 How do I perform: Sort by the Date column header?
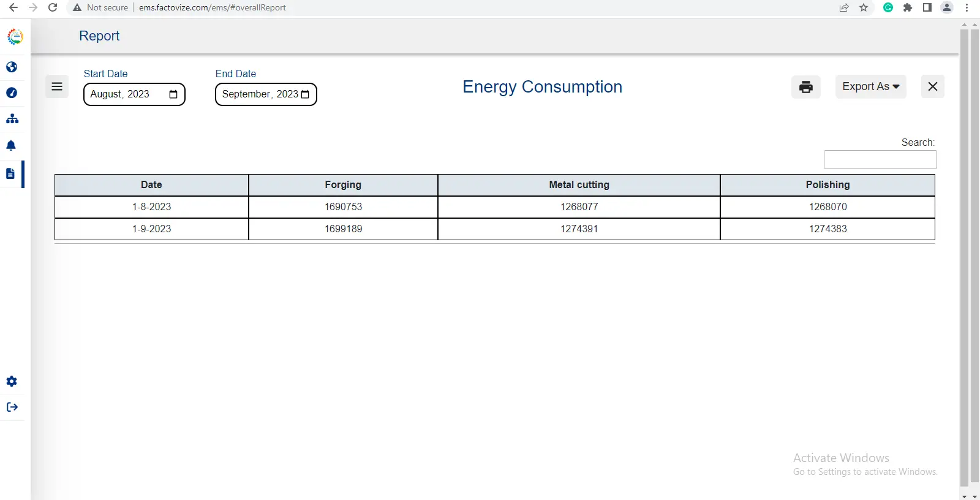coord(151,185)
